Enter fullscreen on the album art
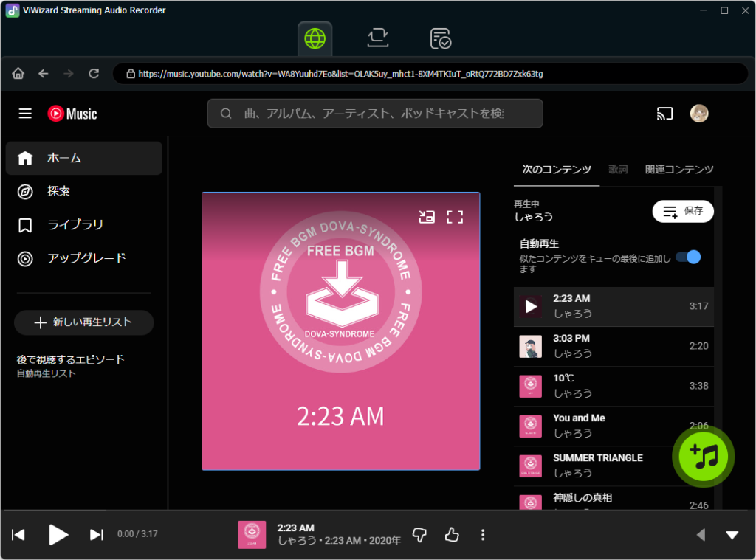756x560 pixels. click(x=455, y=217)
